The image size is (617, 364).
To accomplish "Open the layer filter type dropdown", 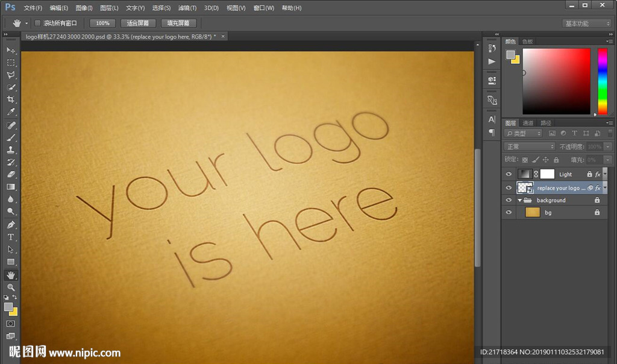I will (x=524, y=133).
